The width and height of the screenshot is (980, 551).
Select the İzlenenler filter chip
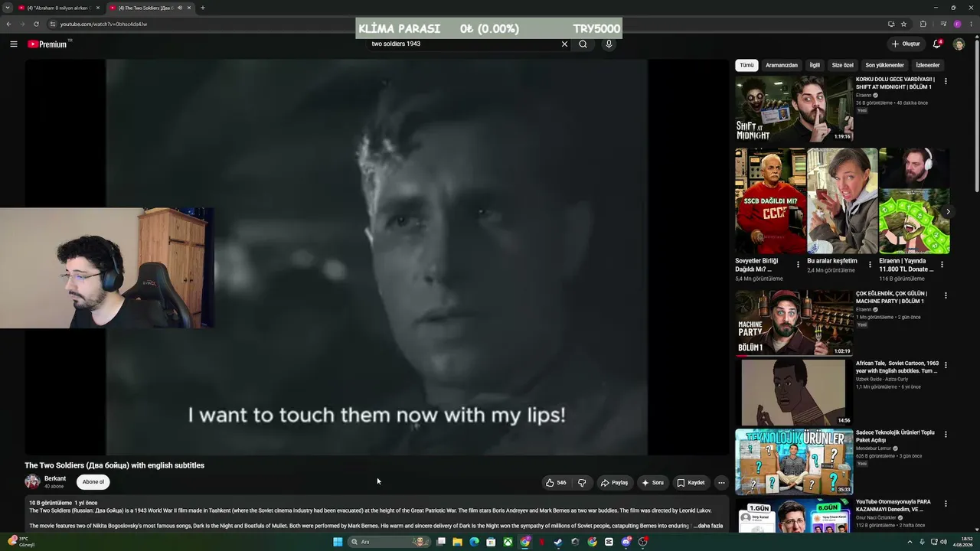[x=928, y=65]
